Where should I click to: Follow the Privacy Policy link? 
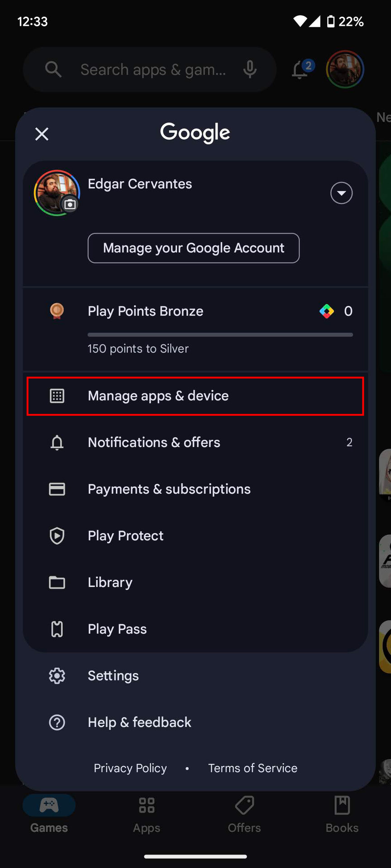(x=130, y=768)
